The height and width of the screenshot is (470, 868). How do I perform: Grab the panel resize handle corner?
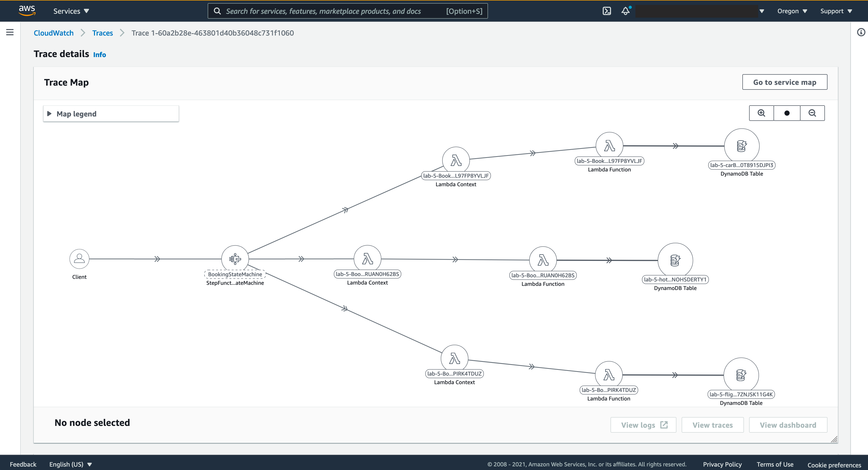[834, 439]
